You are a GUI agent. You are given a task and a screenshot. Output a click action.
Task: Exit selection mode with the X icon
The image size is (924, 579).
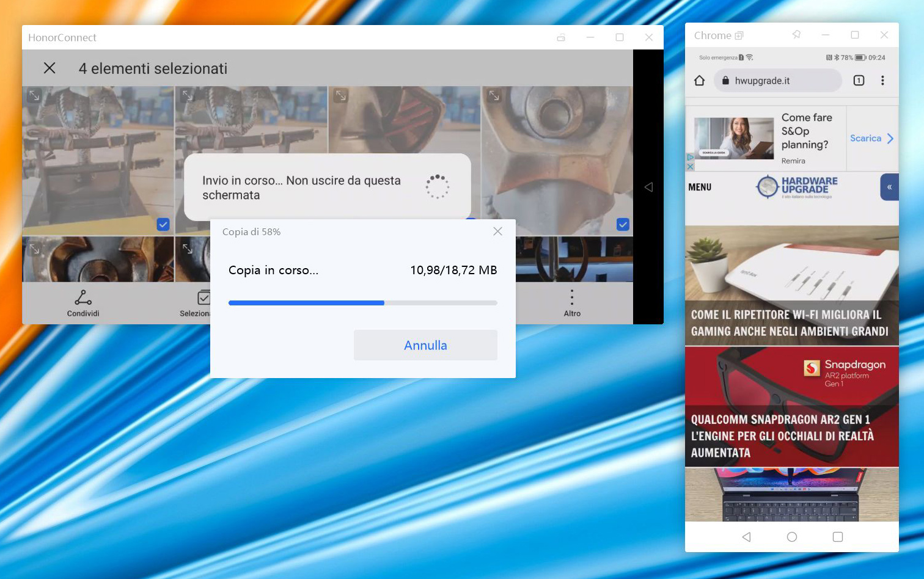(50, 68)
